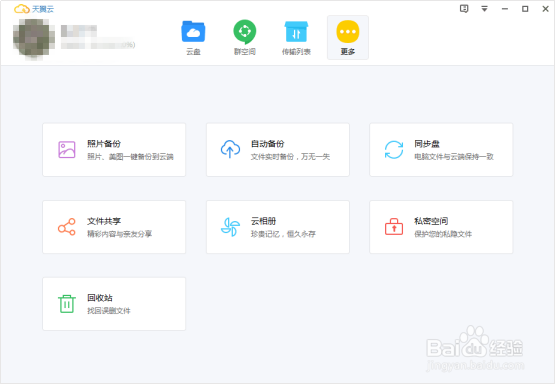Click text 文件实时备份，万无一失
The height and width of the screenshot is (385, 556).
(290, 157)
